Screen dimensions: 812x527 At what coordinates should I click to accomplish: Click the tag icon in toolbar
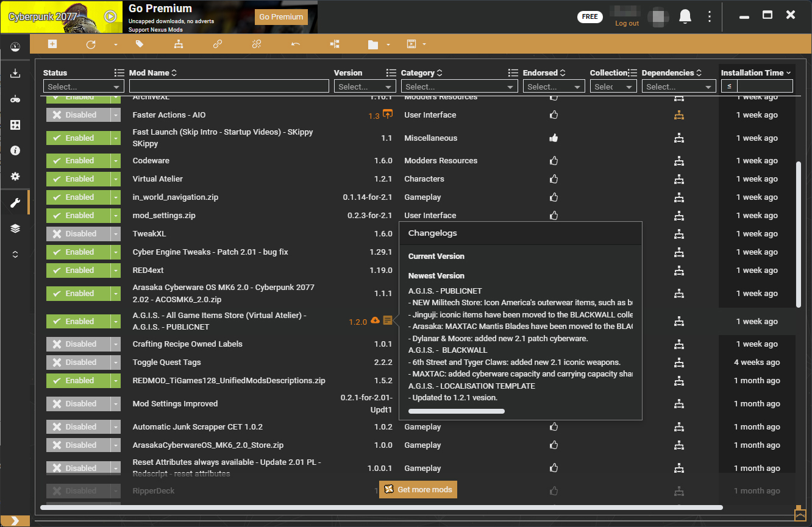coord(140,44)
